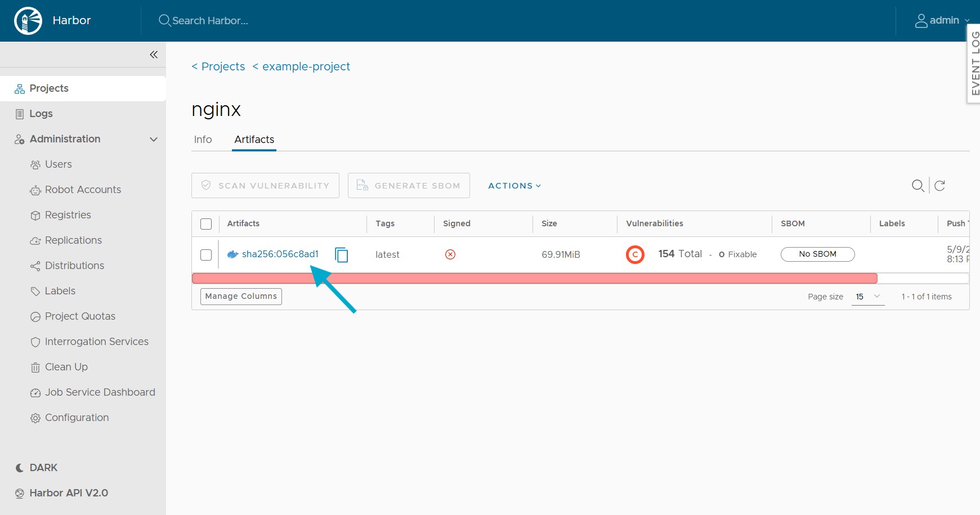
Task: Click the artifact search magnifier icon
Action: 917,185
